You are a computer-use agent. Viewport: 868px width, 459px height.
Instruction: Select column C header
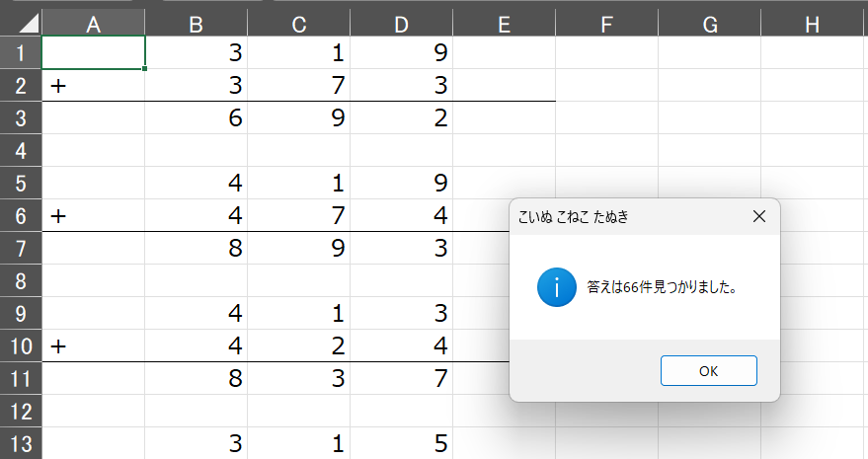(299, 25)
